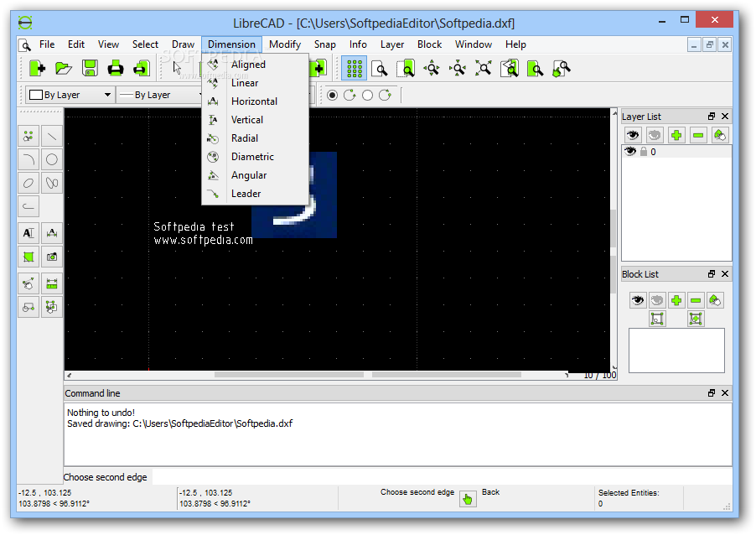The height and width of the screenshot is (535, 756).
Task: Click the Redraw magnifier icon
Action: [x=380, y=69]
